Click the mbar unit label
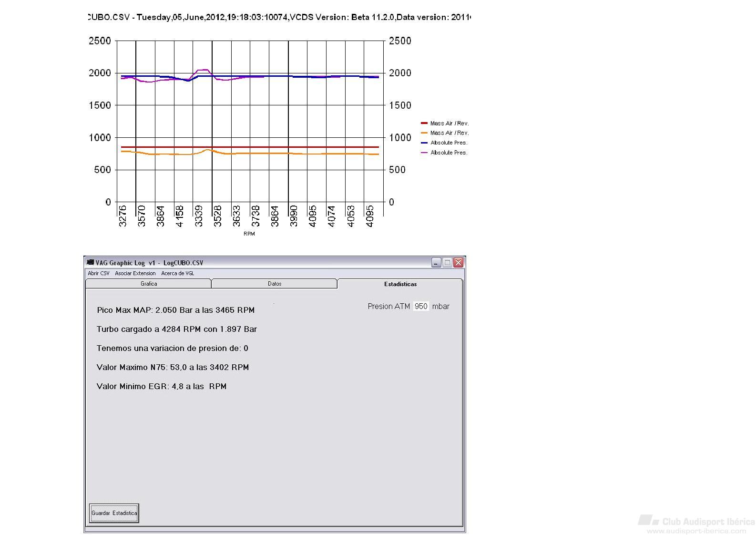 click(x=441, y=306)
